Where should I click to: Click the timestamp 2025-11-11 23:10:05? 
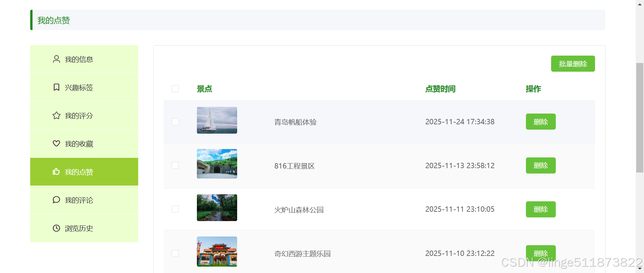coord(460,209)
